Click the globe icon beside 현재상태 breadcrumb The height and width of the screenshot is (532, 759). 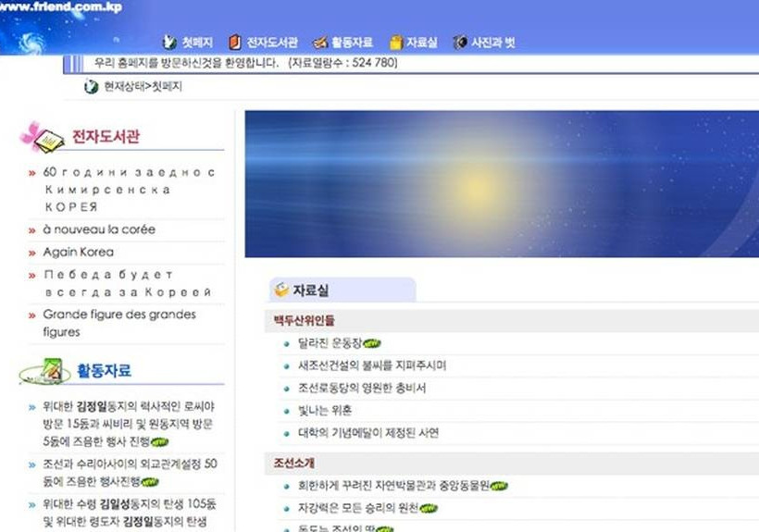[x=91, y=87]
